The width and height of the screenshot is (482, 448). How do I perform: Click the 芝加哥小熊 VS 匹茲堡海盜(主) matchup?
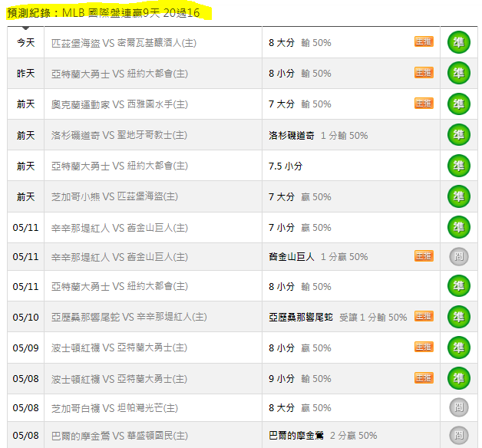[x=114, y=196]
